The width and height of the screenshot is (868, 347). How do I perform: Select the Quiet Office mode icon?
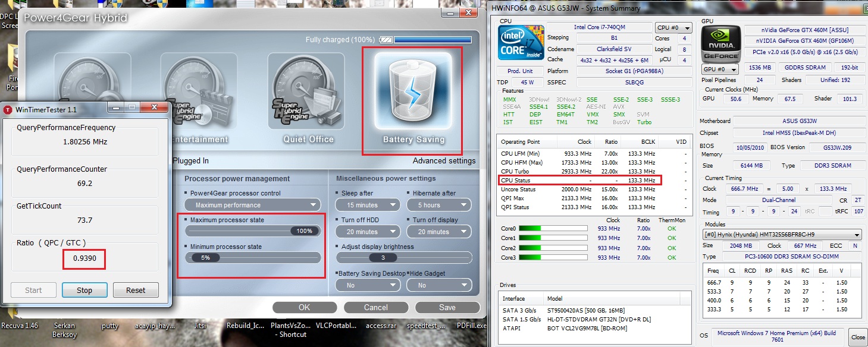click(308, 94)
